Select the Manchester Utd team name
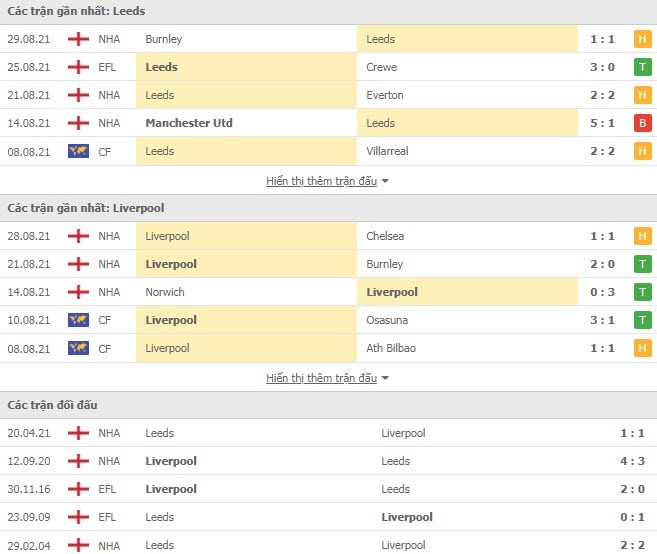The height and width of the screenshot is (554, 657). (x=189, y=123)
